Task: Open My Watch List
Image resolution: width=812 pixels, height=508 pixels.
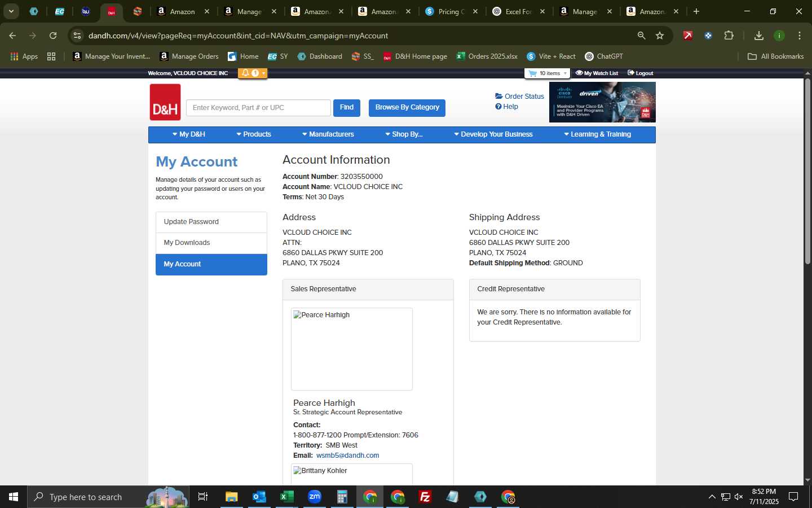Action: (597, 73)
